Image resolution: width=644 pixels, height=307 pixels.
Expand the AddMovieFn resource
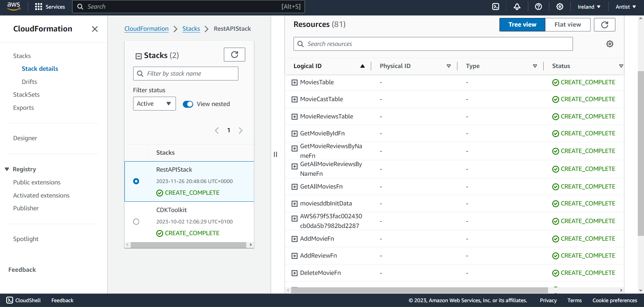click(x=295, y=239)
